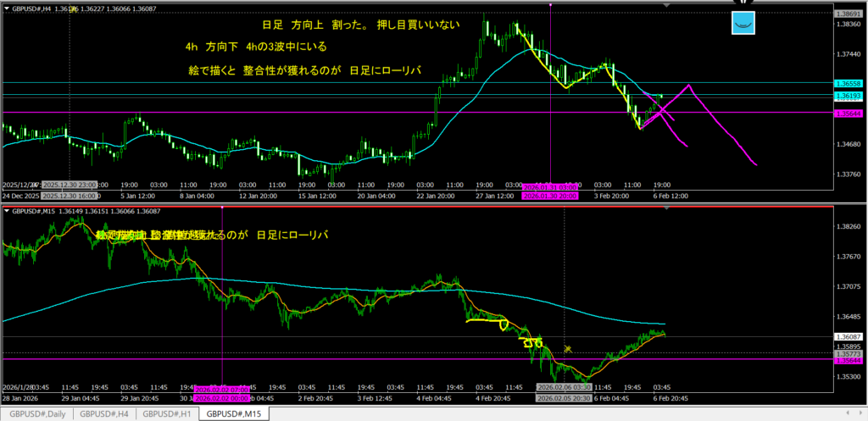
Task: Click the small yellow arrow marker on M15 chart
Action: [x=568, y=347]
